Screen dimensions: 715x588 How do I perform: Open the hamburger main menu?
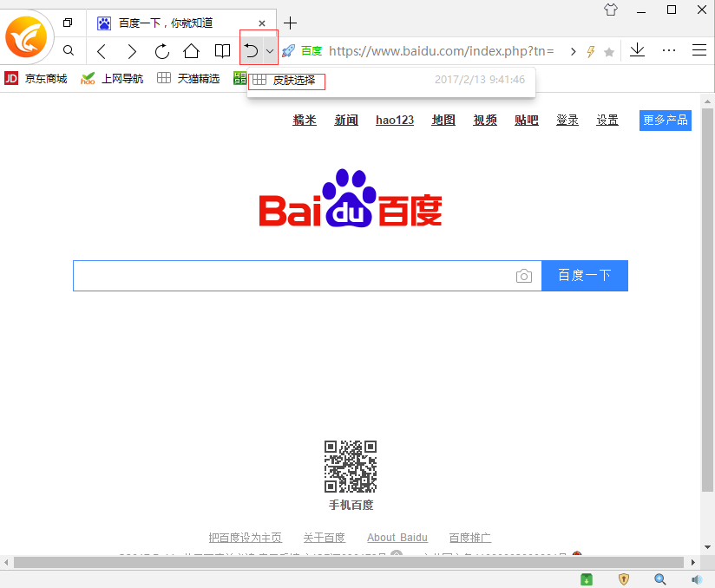click(x=699, y=50)
